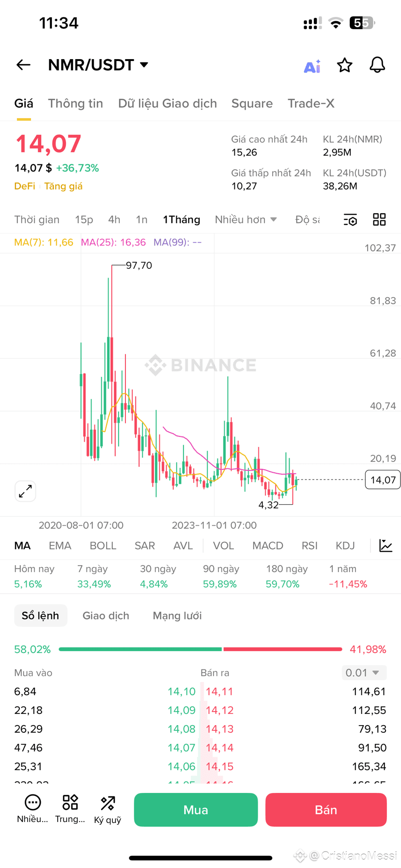Tap the 7 ngày 33,49% performance
The width and height of the screenshot is (401, 868).
(94, 576)
